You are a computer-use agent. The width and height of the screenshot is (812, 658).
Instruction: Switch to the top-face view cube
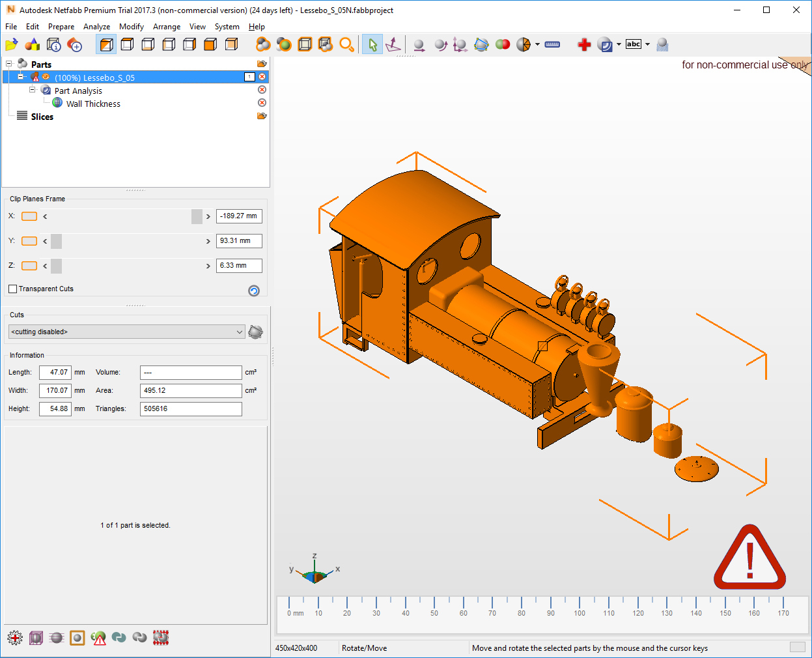tap(127, 44)
